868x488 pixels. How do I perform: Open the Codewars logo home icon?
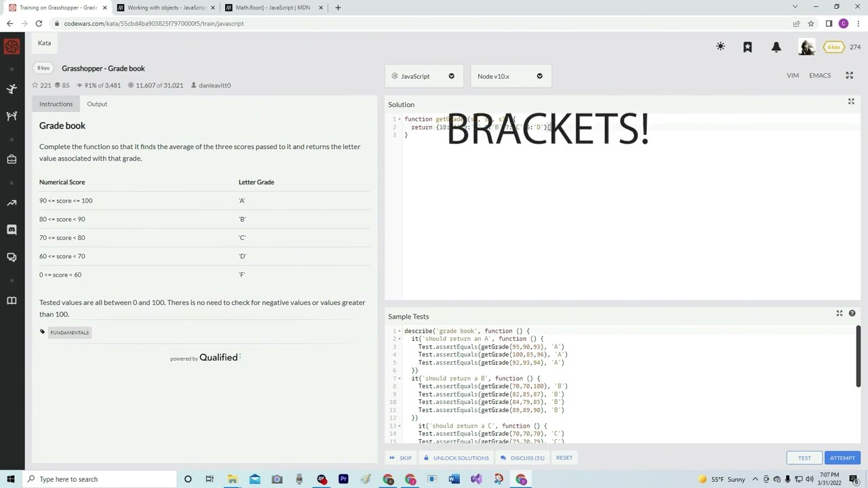12,47
